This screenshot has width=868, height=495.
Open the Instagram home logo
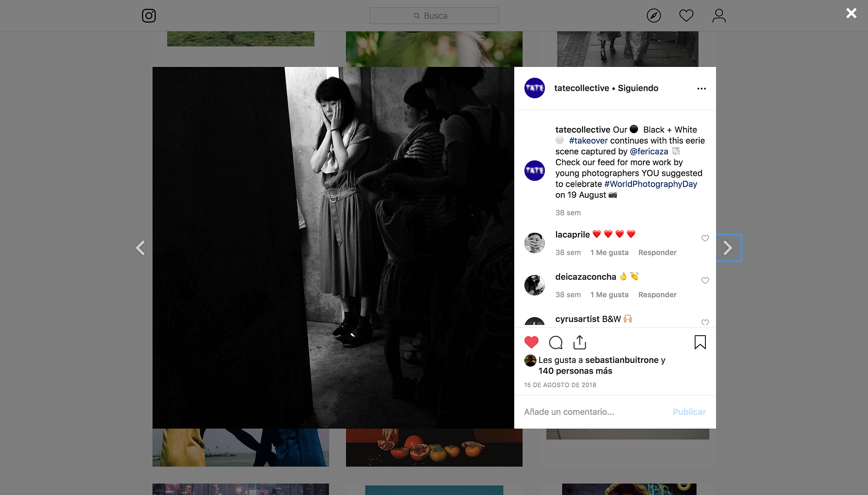(149, 16)
